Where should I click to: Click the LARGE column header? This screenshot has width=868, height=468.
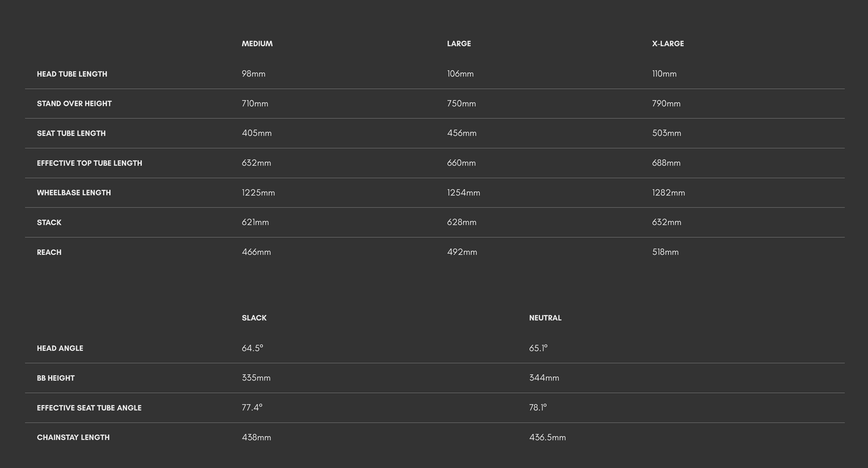[459, 44]
